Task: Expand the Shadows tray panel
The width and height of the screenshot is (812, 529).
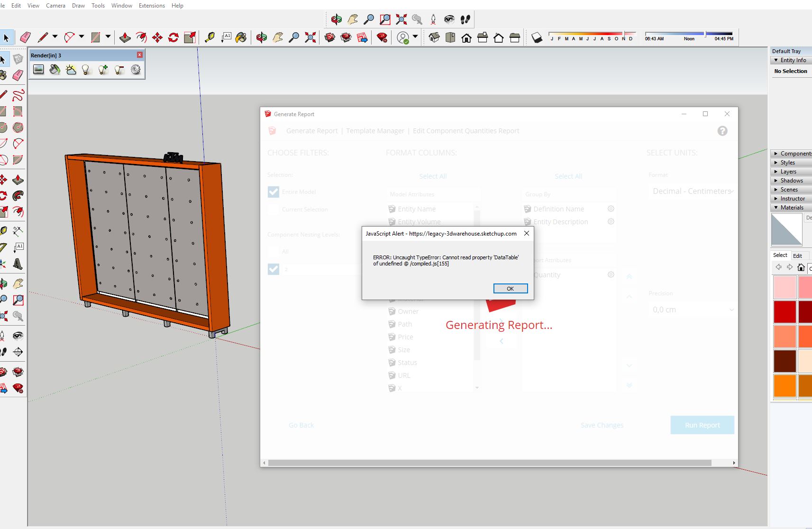Action: [792, 181]
